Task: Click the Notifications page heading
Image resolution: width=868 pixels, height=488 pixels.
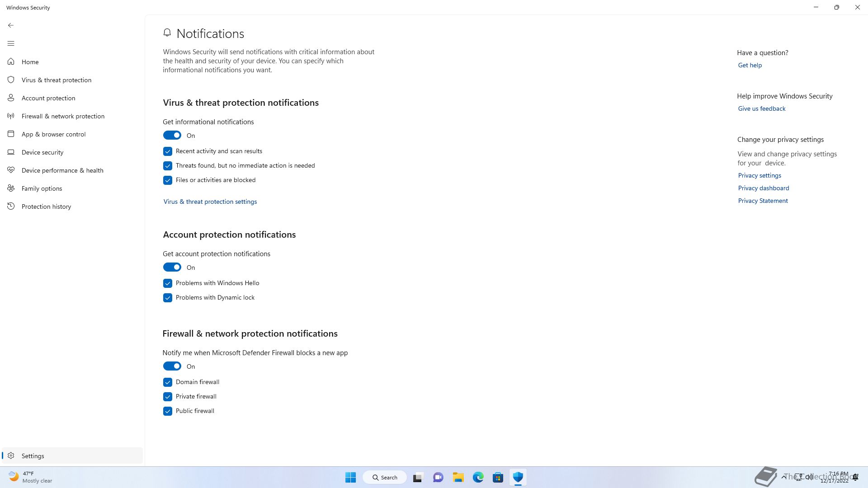Action: [210, 33]
